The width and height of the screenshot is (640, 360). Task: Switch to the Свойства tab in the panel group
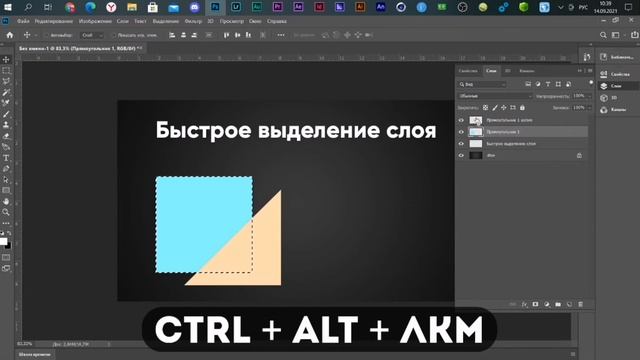pos(468,71)
